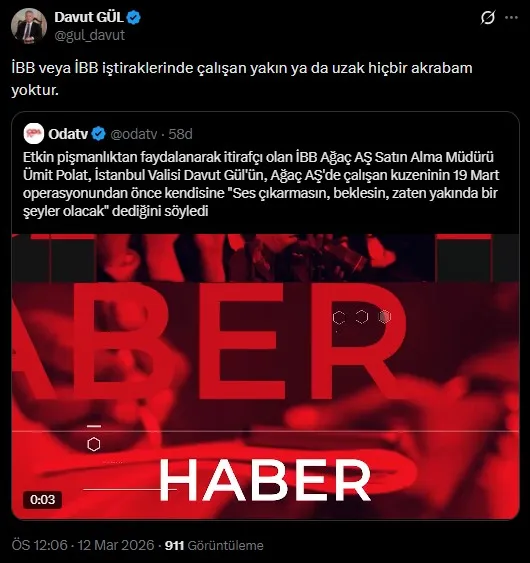Open the Davut GÜL display name link
Image resolution: width=530 pixels, height=563 pixels.
(89, 17)
